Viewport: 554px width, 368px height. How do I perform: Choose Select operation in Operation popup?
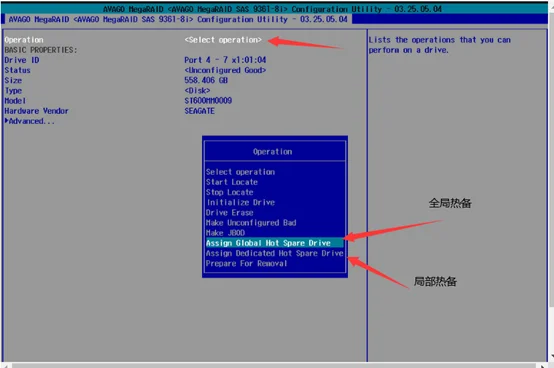(240, 172)
